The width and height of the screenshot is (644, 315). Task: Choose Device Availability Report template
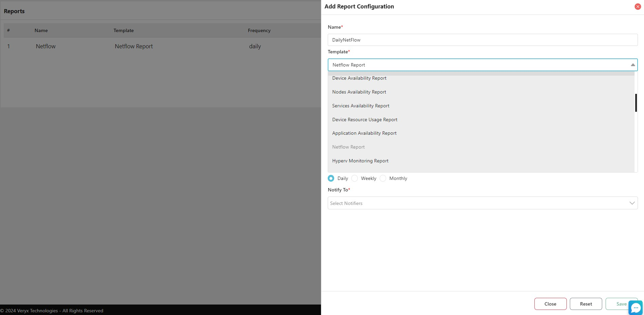coord(359,78)
